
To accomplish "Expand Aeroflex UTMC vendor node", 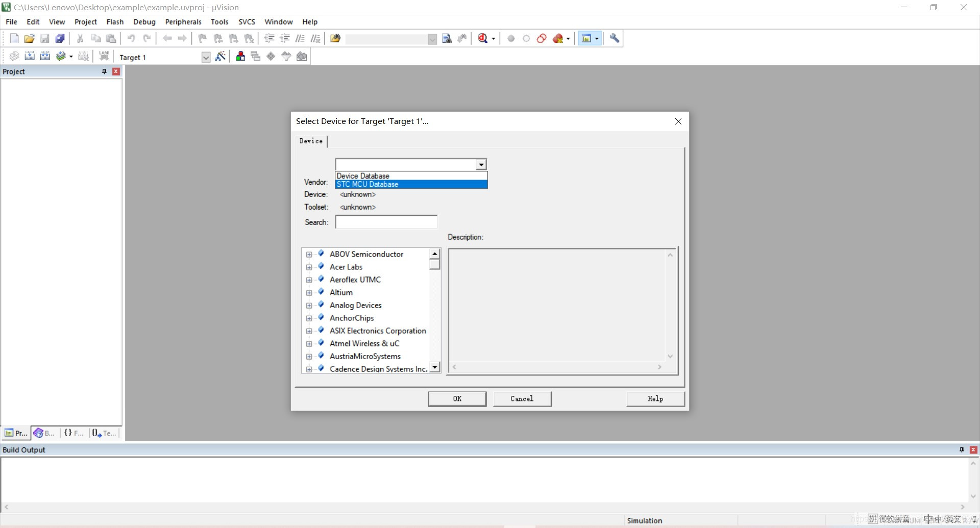I will pyautogui.click(x=309, y=280).
